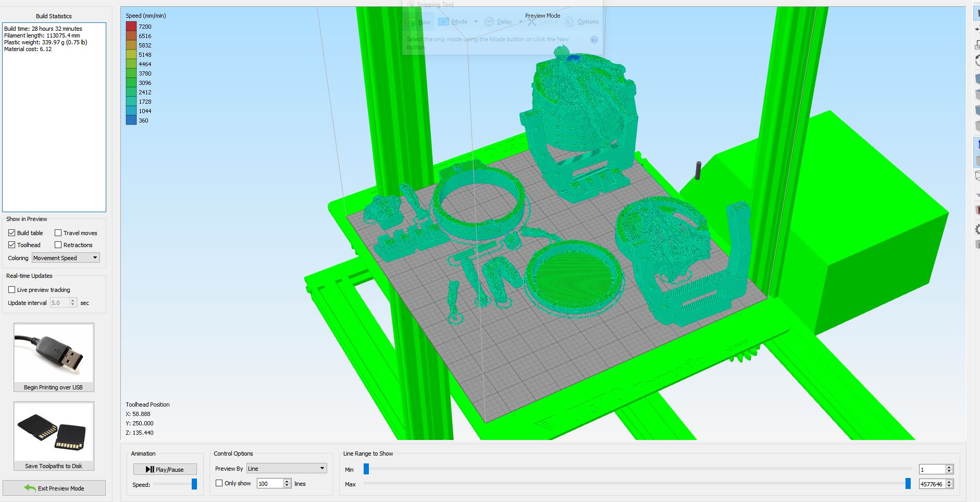
Task: Decrease Min line value with down arrow
Action: point(949,472)
